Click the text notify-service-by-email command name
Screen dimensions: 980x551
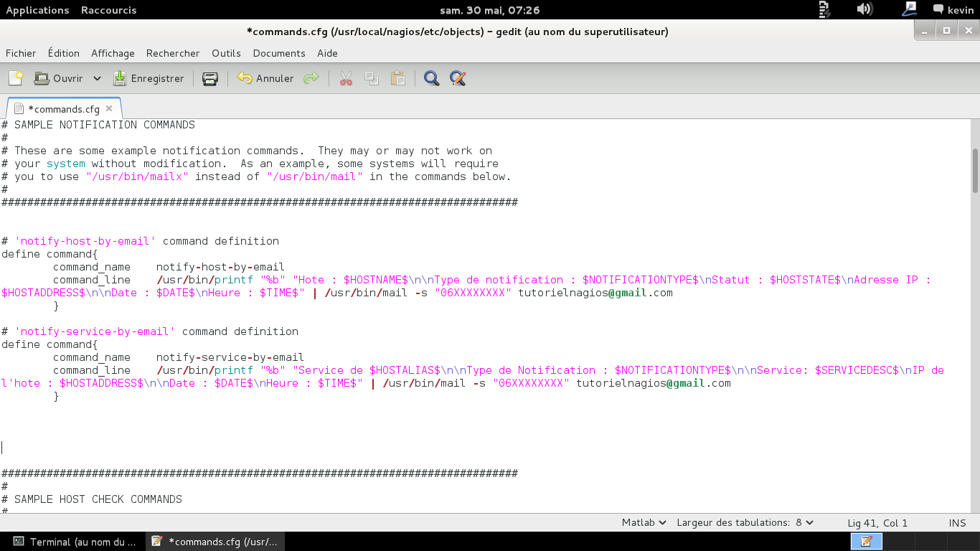coord(230,357)
